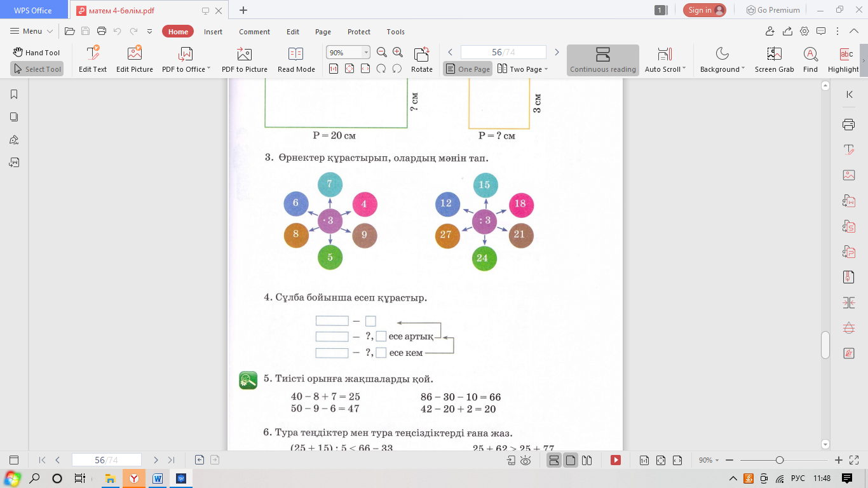
Task: Select the Hand Tool
Action: pos(36,53)
